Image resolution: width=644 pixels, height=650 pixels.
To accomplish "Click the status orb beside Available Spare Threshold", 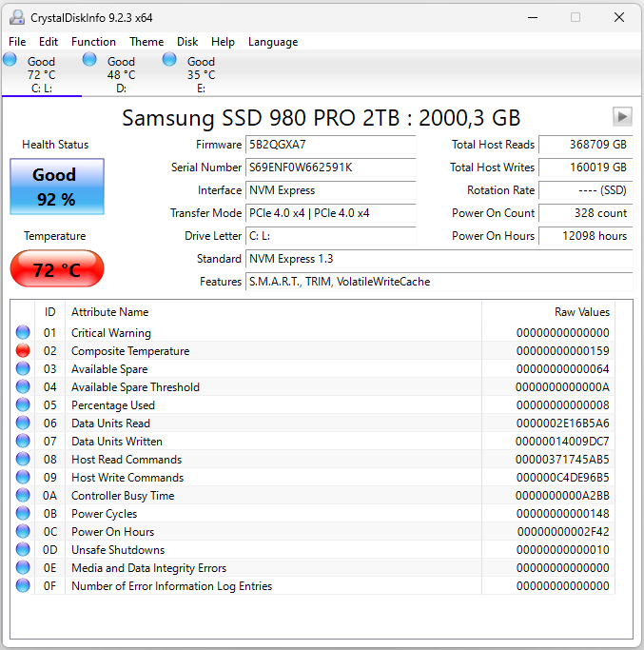I will coord(23,386).
